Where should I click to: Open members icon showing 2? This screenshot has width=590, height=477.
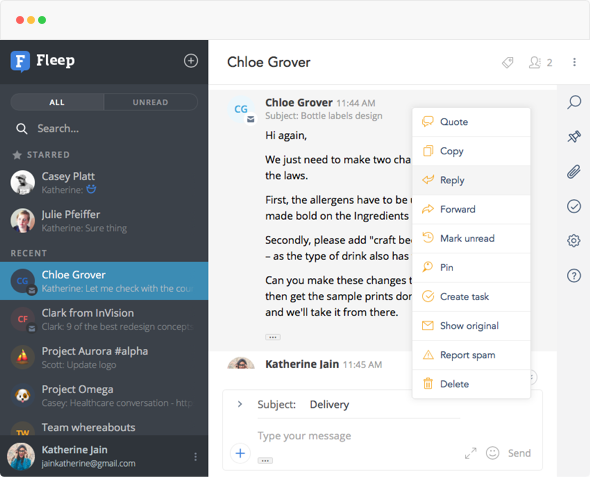pos(540,62)
